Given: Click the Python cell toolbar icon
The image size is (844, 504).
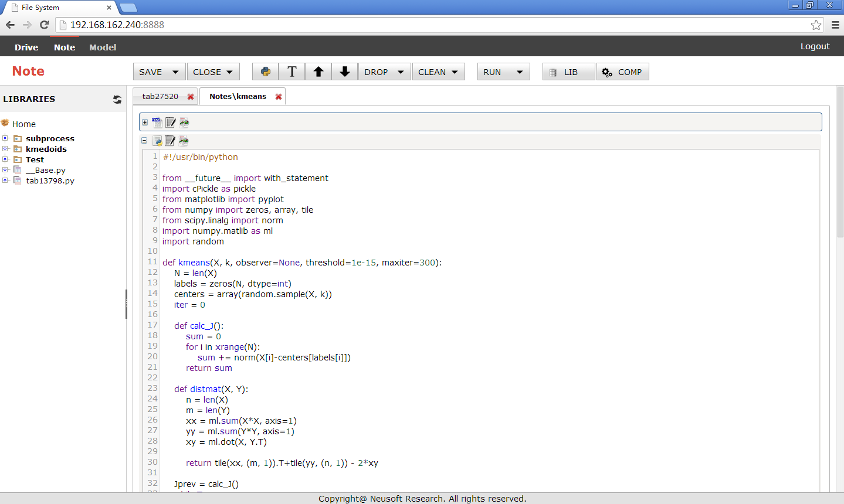Looking at the screenshot, I should point(266,71).
